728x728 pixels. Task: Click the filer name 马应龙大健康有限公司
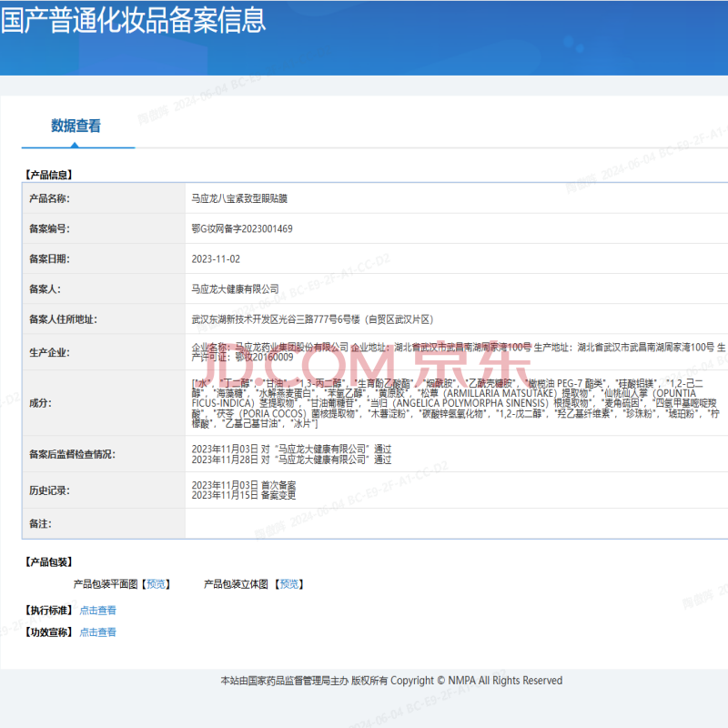[x=236, y=288]
